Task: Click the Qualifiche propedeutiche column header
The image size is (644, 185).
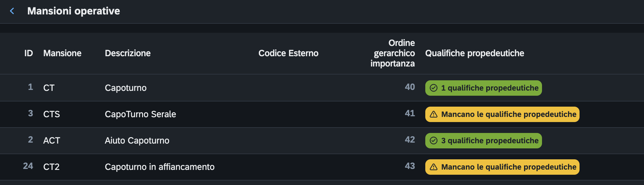Action: coord(475,53)
